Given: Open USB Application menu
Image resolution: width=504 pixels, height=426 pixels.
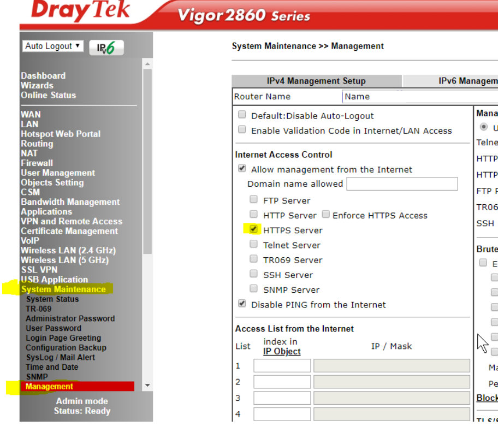Looking at the screenshot, I should coord(54,280).
